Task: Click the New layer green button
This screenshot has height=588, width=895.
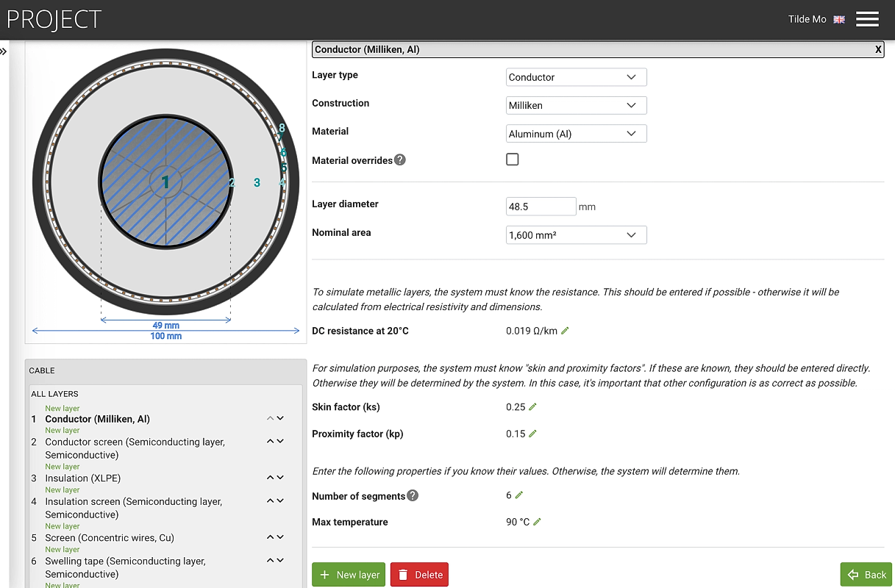Action: pyautogui.click(x=349, y=575)
